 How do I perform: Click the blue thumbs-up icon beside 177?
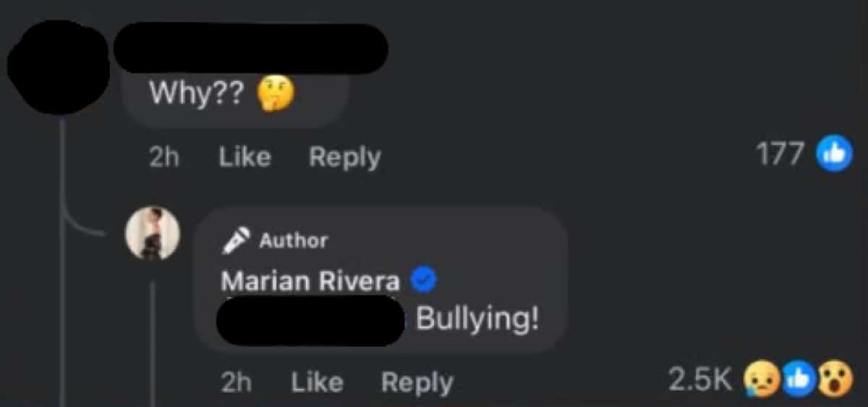tap(834, 155)
